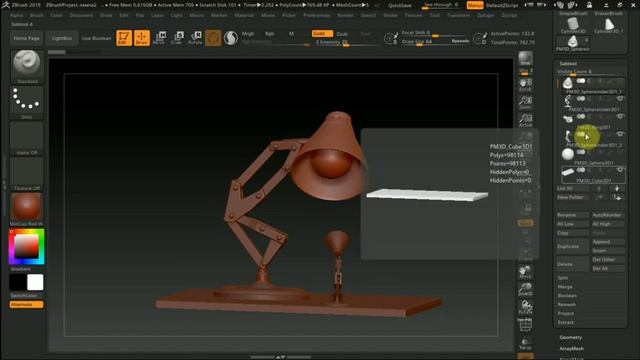Toggle Rgb mode button
The width and height of the screenshot is (640, 360).
tap(270, 34)
